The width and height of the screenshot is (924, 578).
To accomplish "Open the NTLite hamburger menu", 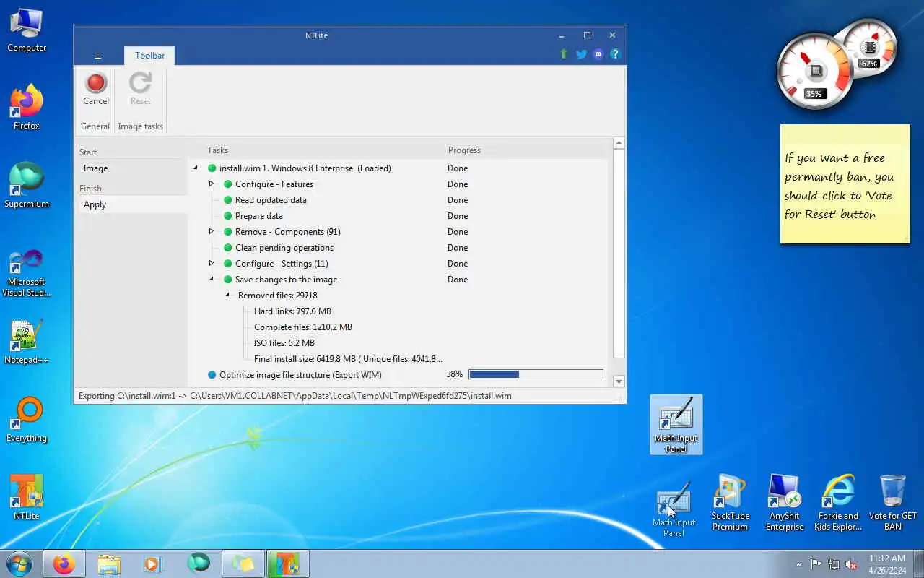I will point(97,56).
